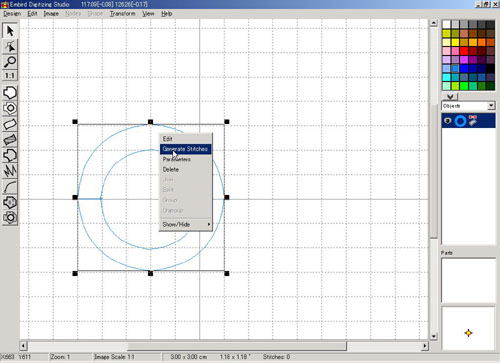Screen dimensions: 500x363
Task: Pick the highlighted light blue swatch
Action: (x=455, y=68)
